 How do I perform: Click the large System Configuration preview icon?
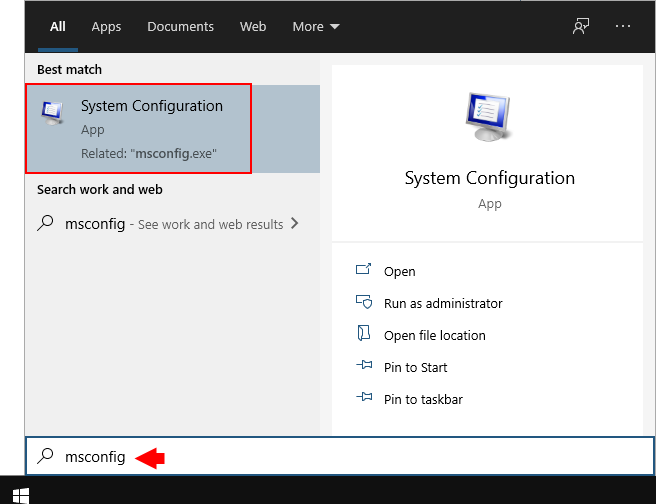pyautogui.click(x=489, y=118)
